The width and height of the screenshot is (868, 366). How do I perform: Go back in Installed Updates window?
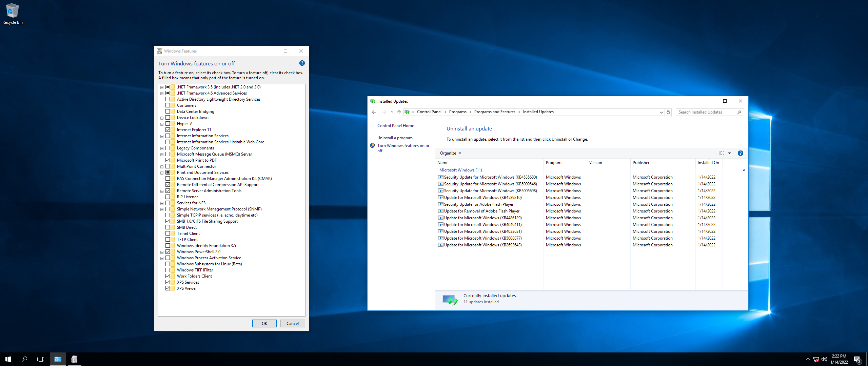[374, 112]
